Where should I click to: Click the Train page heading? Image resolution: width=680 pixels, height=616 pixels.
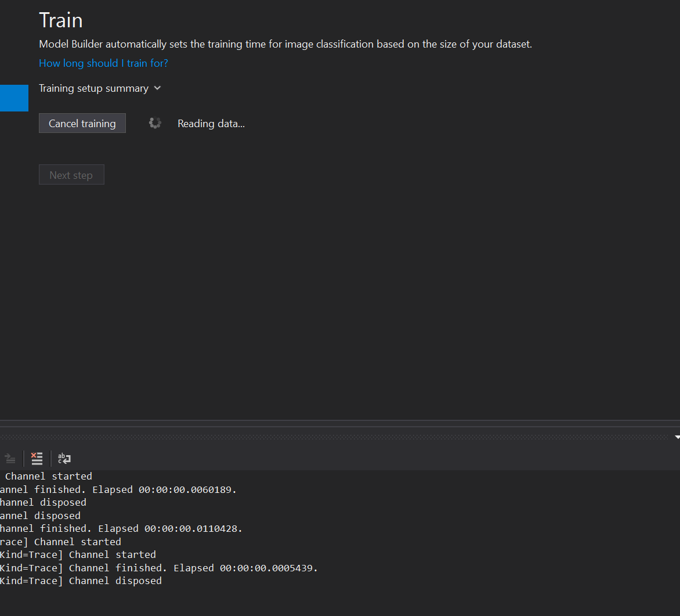pyautogui.click(x=60, y=20)
